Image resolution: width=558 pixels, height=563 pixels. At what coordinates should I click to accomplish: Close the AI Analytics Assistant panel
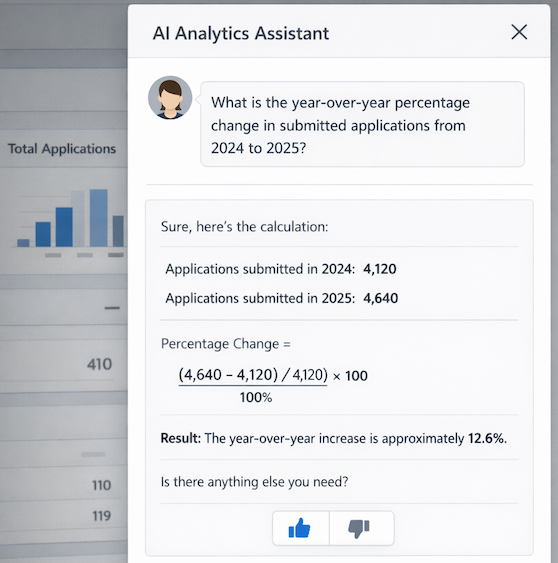point(519,32)
